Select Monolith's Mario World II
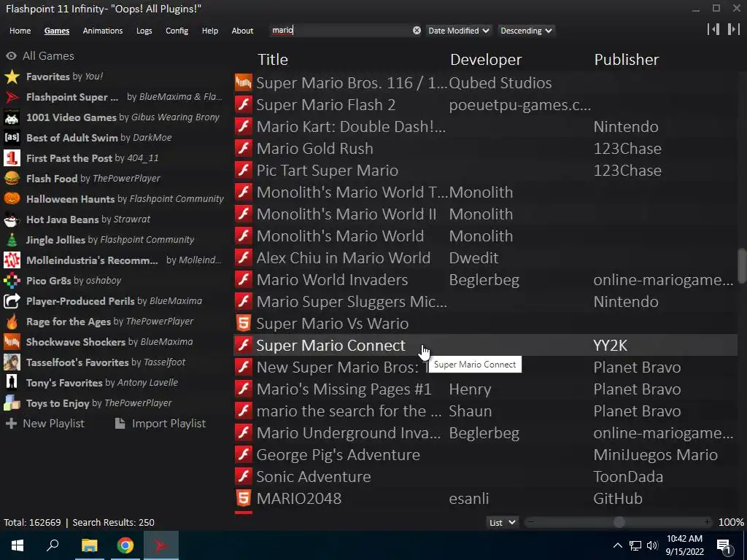This screenshot has width=747, height=560. 485,214
